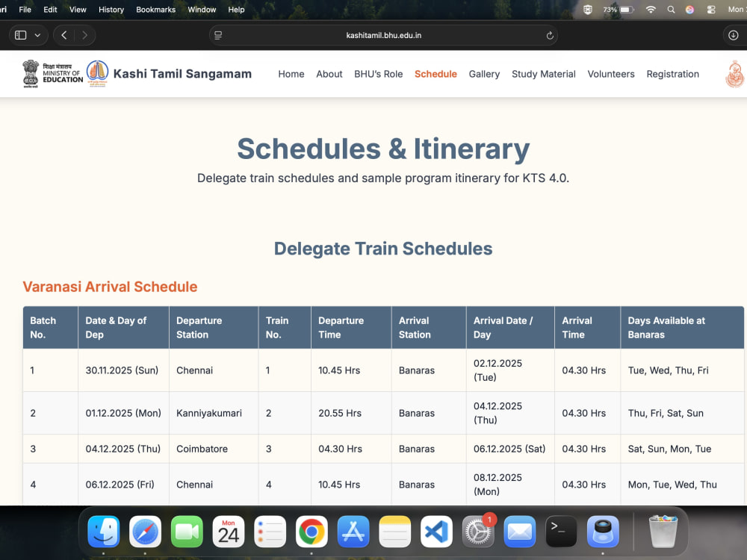The height and width of the screenshot is (560, 747).
Task: Open the Help menu
Action: click(x=236, y=10)
